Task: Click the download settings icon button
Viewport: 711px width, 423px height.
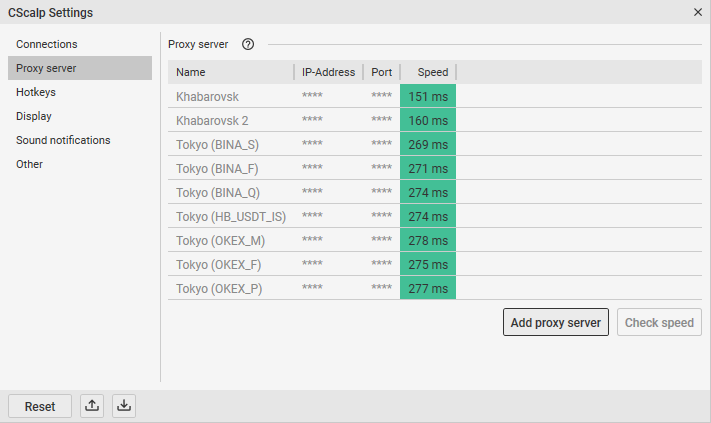Action: coord(124,406)
